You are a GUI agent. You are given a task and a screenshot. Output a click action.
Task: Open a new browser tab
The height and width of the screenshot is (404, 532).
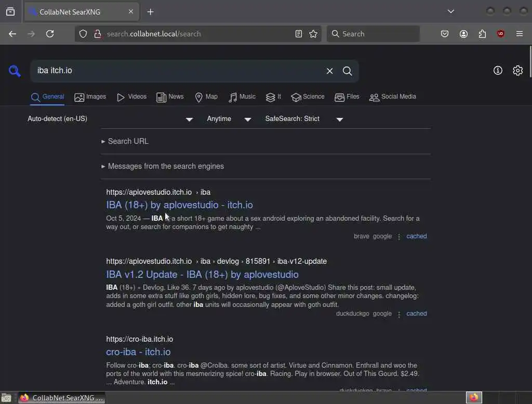pyautogui.click(x=150, y=12)
